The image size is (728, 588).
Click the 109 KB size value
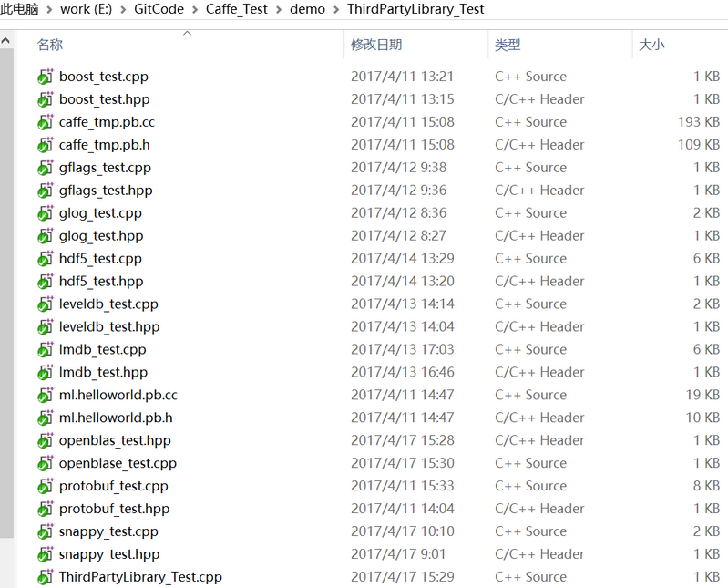click(x=699, y=145)
